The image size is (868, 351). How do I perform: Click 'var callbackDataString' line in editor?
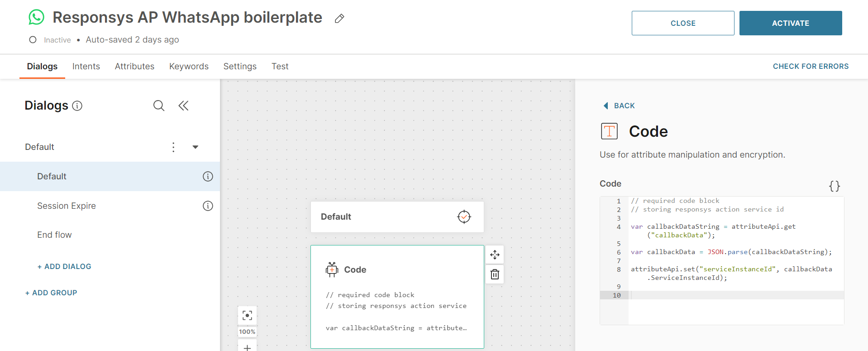click(x=713, y=231)
